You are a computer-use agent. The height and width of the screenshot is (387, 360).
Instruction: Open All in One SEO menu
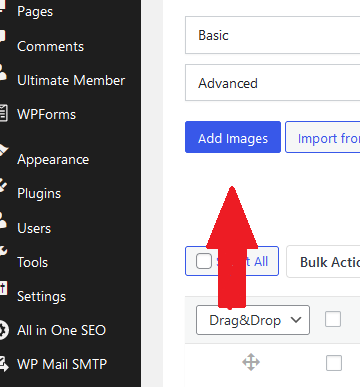pyautogui.click(x=61, y=330)
